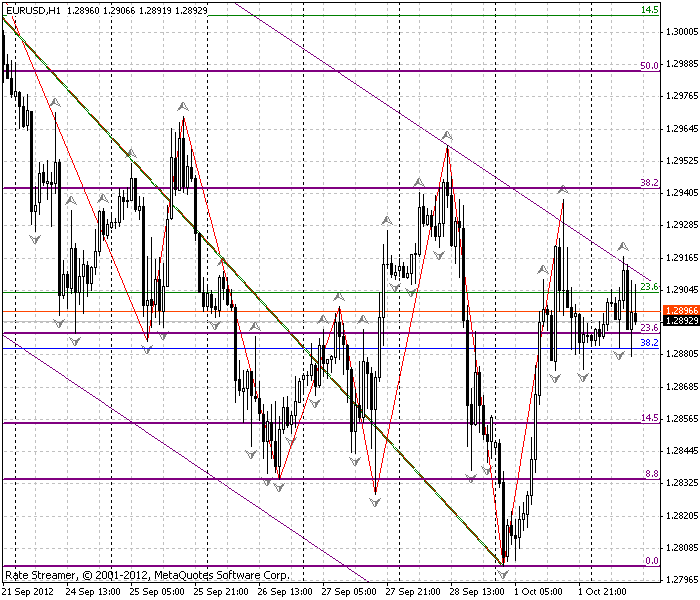The width and height of the screenshot is (700, 600).
Task: Click the 1 Oct 21:00 time label
Action: coord(602,592)
